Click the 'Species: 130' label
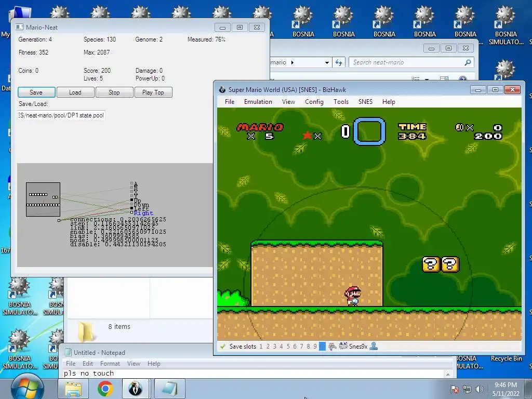532x399 pixels. point(100,39)
